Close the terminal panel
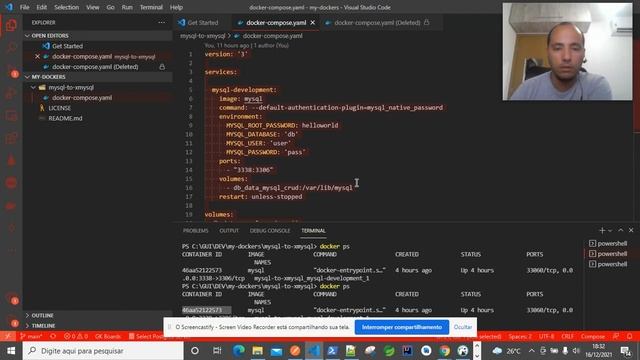The width and height of the screenshot is (640, 360). (x=631, y=230)
